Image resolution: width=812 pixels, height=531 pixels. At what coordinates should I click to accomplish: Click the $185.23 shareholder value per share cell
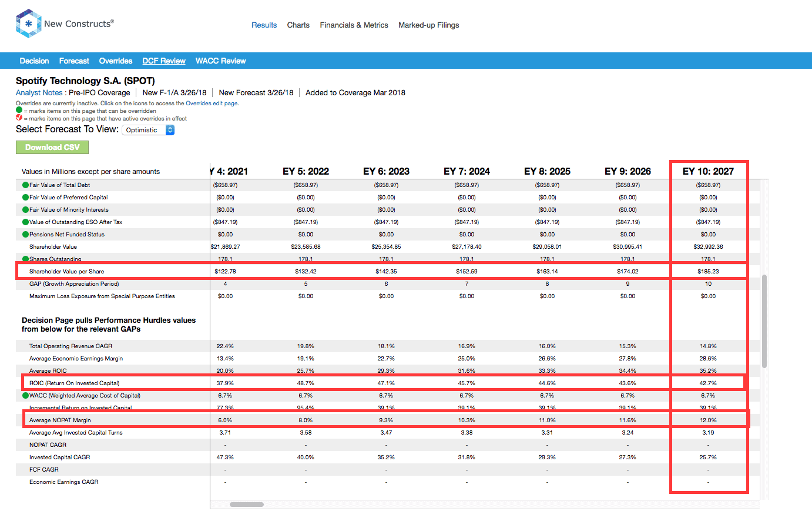(708, 271)
